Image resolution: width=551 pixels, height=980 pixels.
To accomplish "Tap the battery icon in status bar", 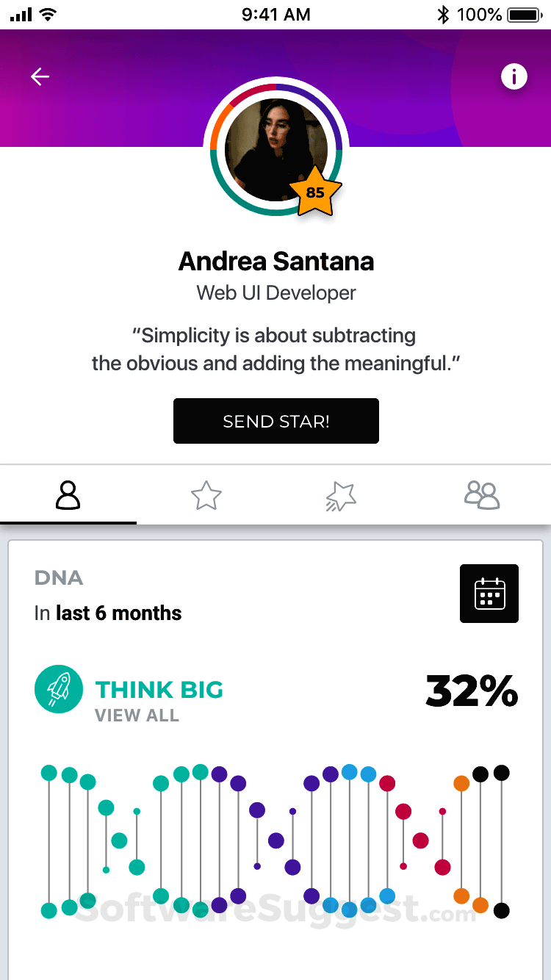I will coord(524,15).
